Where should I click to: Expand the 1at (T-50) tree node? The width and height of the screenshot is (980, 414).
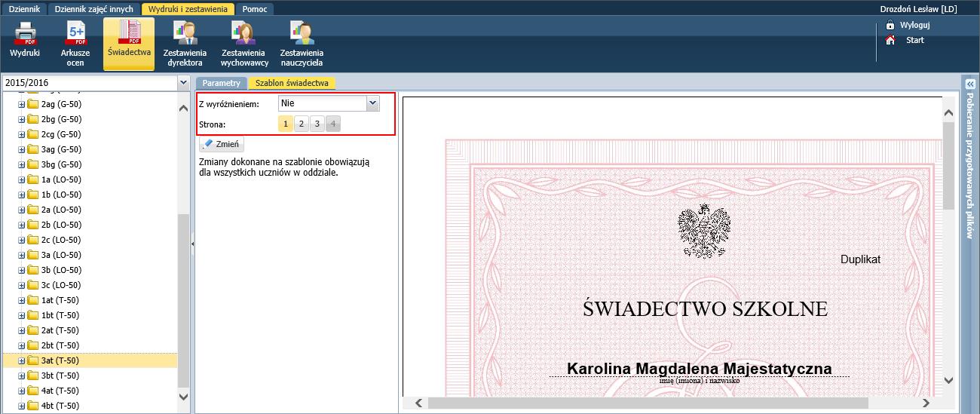tap(22, 300)
